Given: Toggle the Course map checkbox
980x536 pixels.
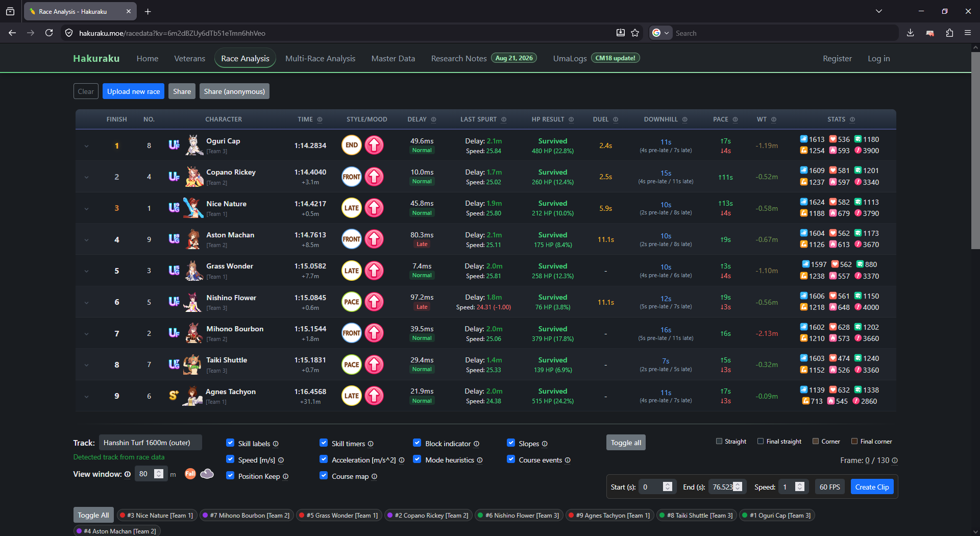Looking at the screenshot, I should pyautogui.click(x=324, y=476).
